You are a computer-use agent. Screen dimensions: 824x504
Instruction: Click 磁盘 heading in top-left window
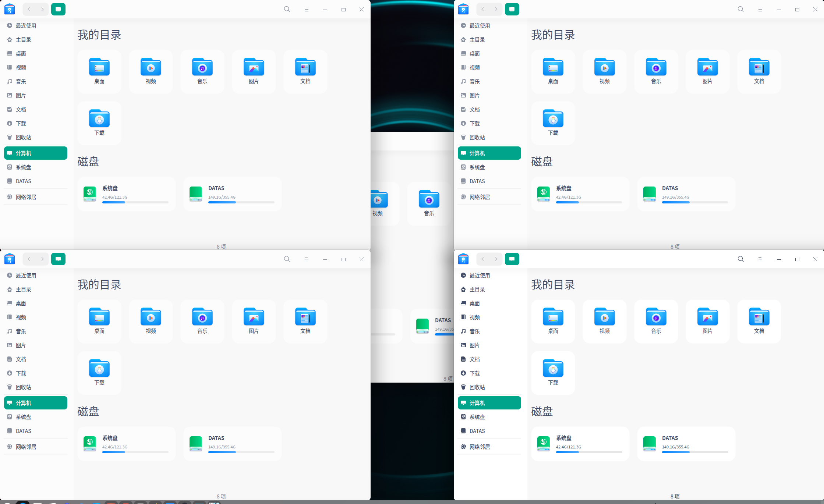tap(88, 162)
